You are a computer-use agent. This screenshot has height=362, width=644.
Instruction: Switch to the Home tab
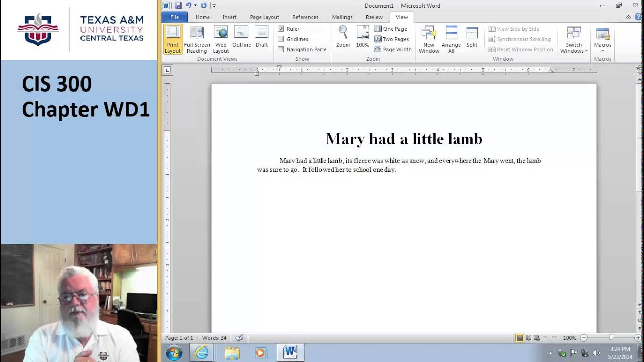click(203, 17)
